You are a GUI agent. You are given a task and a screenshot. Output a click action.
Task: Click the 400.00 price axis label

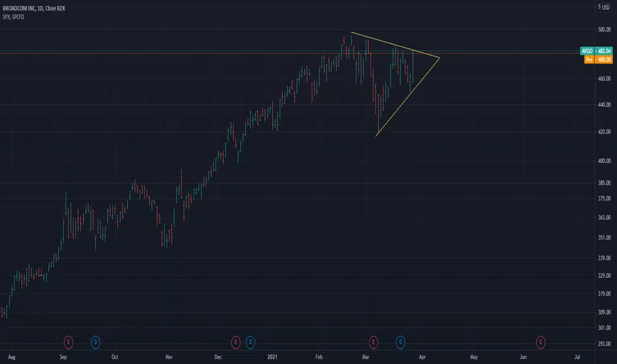point(604,161)
